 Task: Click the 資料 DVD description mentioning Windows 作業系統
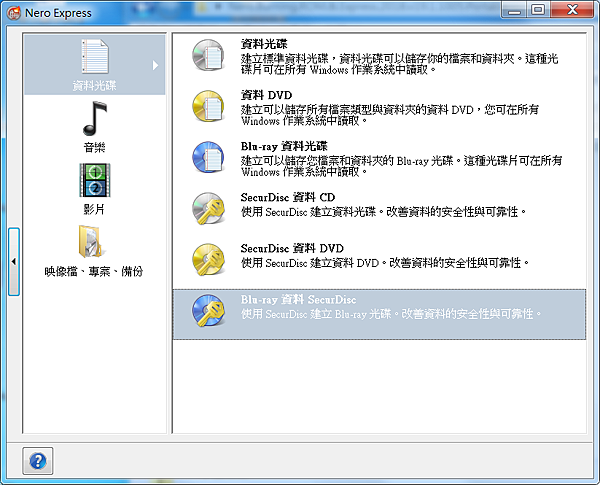pos(390,115)
